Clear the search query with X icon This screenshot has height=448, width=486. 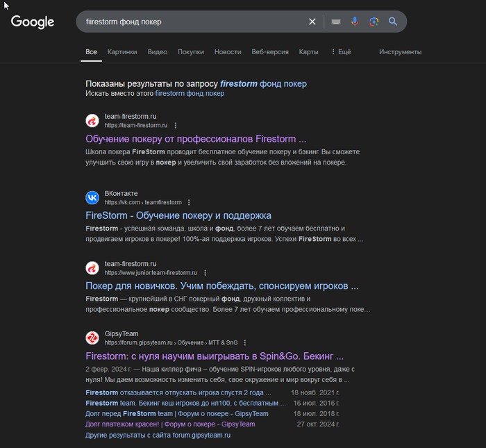click(x=312, y=22)
